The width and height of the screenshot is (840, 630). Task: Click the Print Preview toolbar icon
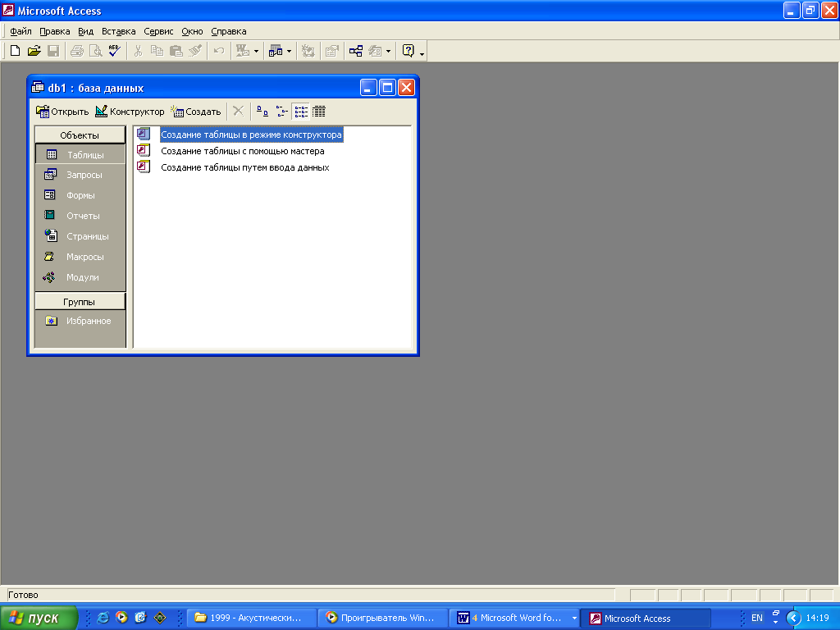tap(95, 51)
